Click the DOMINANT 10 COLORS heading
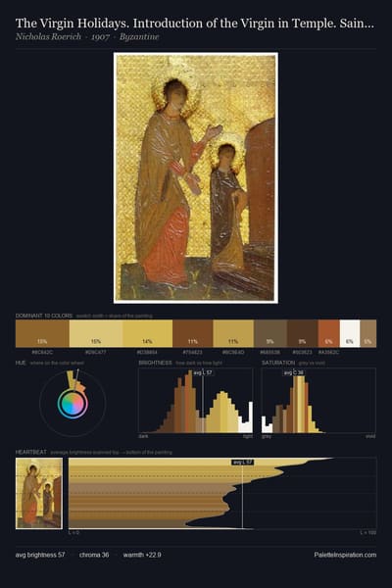This screenshot has height=588, width=392. 44,316
